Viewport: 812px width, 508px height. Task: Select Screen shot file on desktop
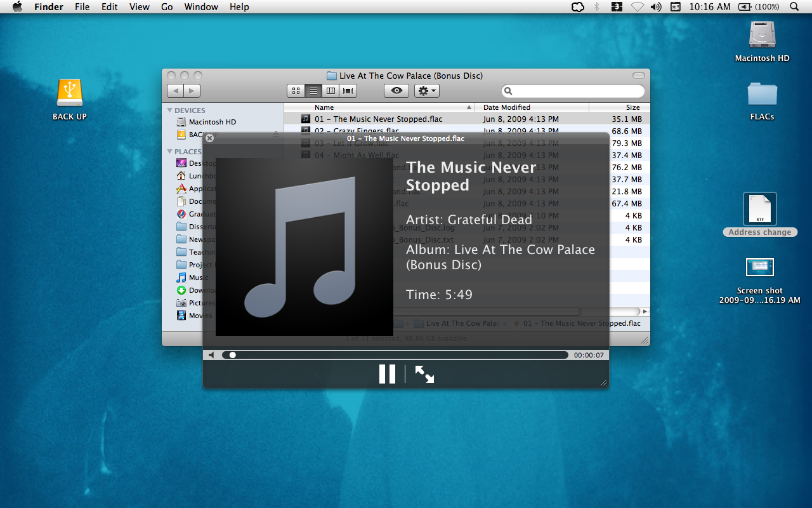[x=760, y=280]
